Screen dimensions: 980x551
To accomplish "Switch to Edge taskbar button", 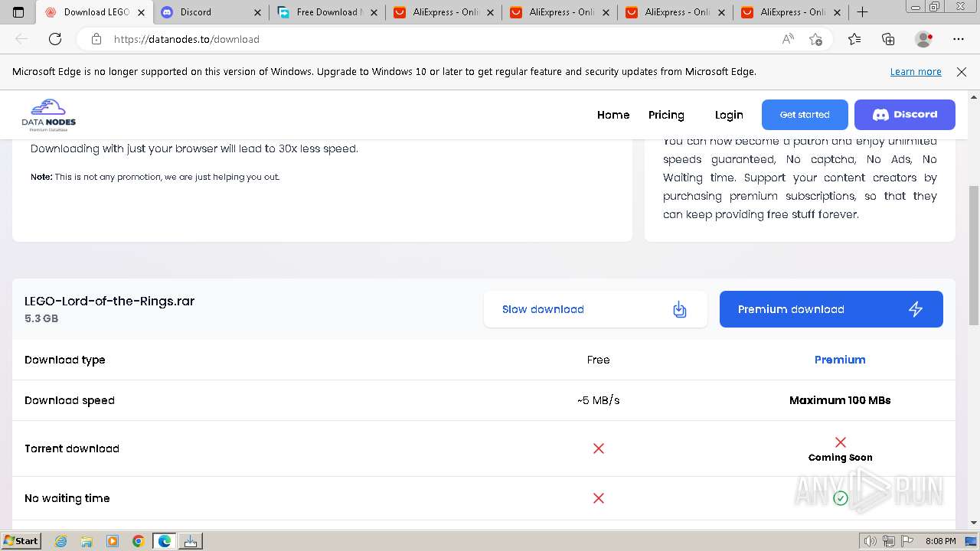I will [x=165, y=541].
